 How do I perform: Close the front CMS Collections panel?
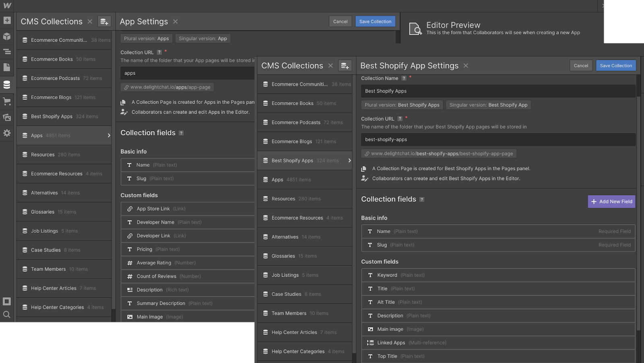click(330, 66)
